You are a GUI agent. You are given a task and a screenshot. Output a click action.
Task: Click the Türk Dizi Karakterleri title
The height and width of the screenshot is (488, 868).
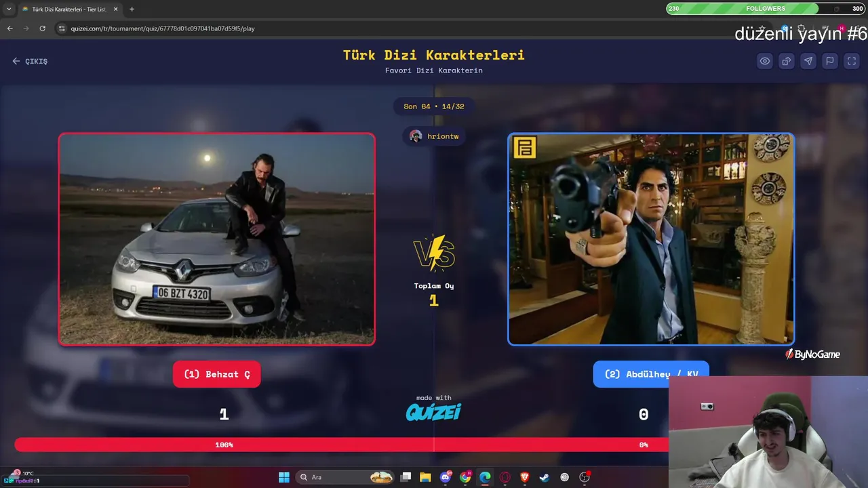(x=434, y=55)
